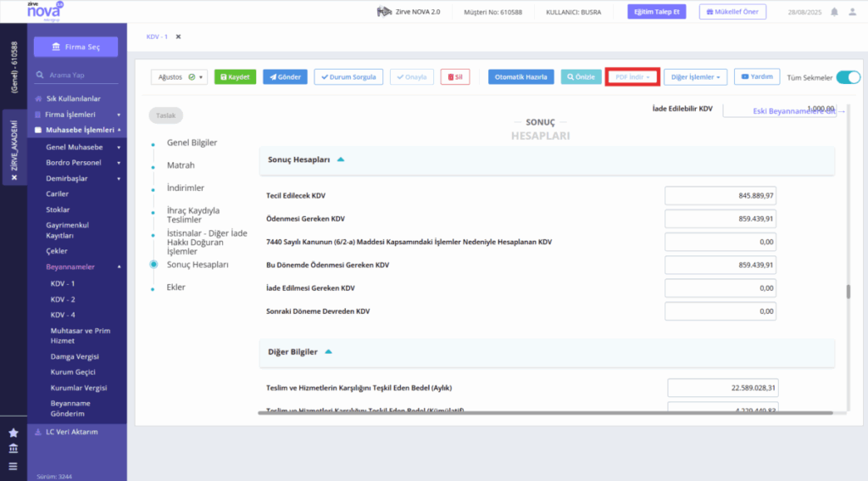Click the Firma Seç button

(x=75, y=47)
